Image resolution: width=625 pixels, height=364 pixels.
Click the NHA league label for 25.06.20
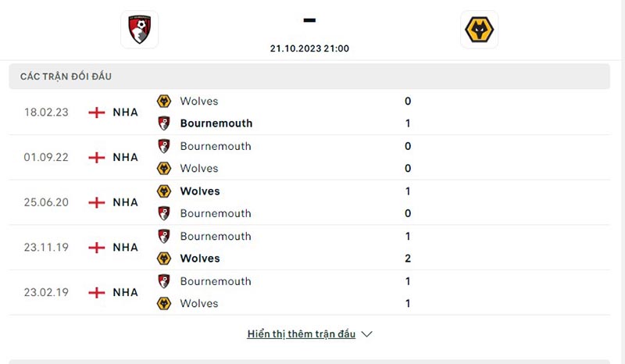tap(125, 202)
